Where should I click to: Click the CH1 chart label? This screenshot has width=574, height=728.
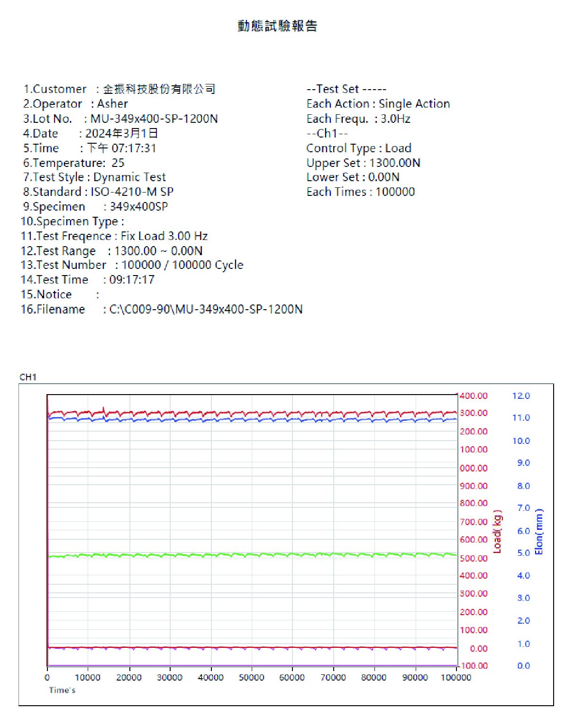point(28,377)
